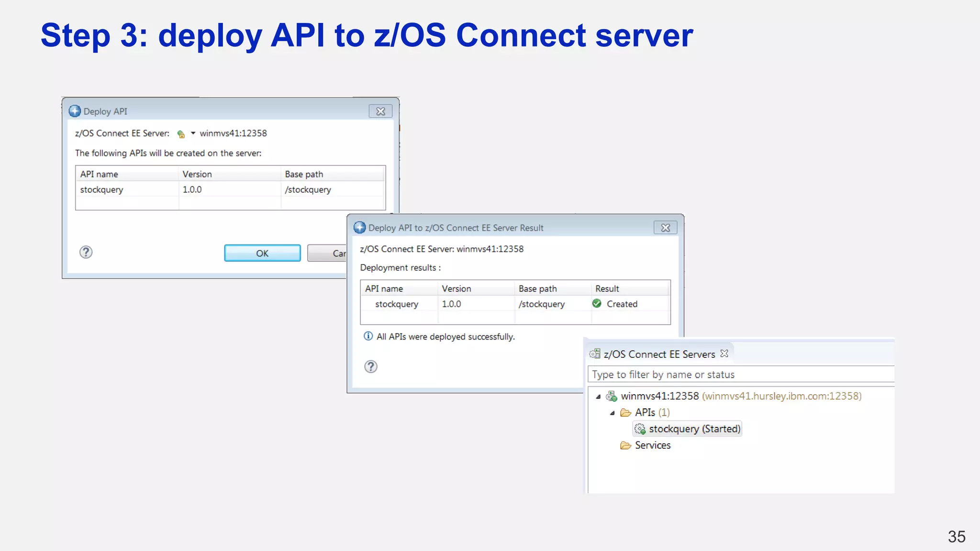Click the winmvs41:12358 server icon
Image resolution: width=980 pixels, height=551 pixels.
pyautogui.click(x=612, y=396)
